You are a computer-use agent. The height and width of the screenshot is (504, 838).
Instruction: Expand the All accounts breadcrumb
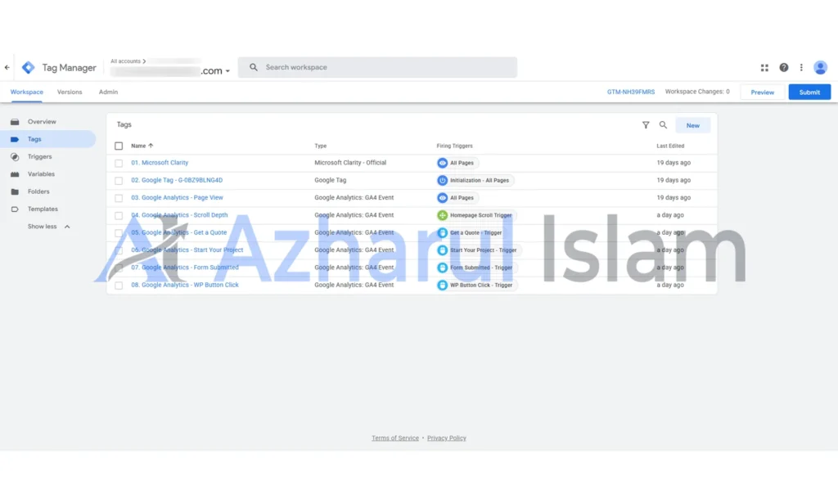coord(128,61)
